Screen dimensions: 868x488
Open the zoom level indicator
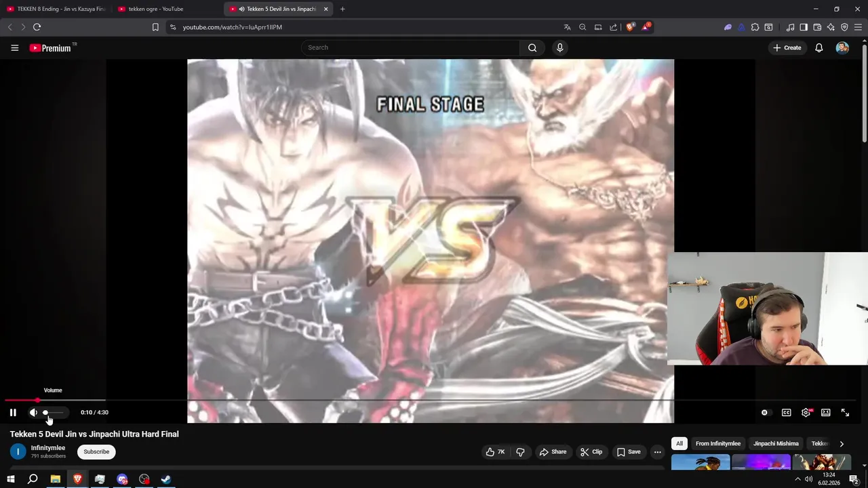pyautogui.click(x=583, y=27)
